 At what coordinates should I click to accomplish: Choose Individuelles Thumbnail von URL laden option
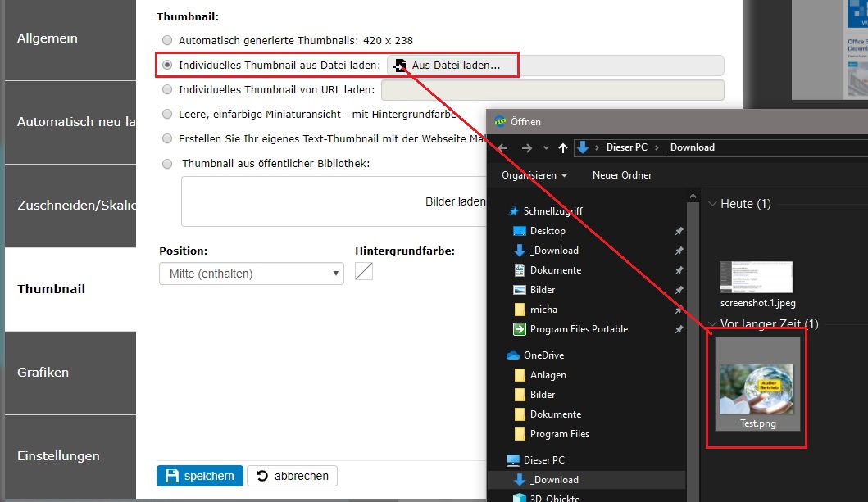pos(167,89)
